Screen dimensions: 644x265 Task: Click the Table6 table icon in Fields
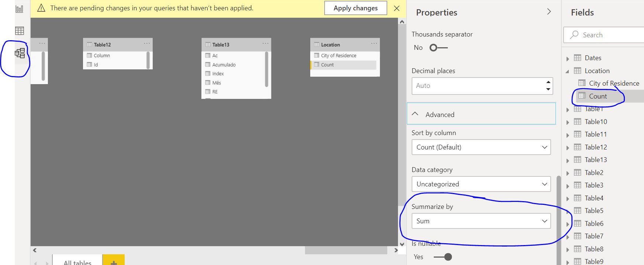[578, 223]
